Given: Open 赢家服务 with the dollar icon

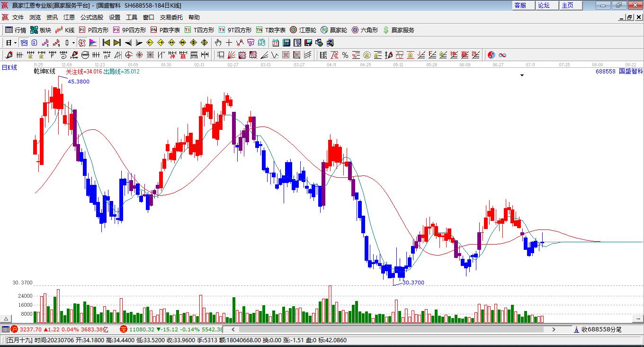Looking at the screenshot, I should [x=398, y=30].
